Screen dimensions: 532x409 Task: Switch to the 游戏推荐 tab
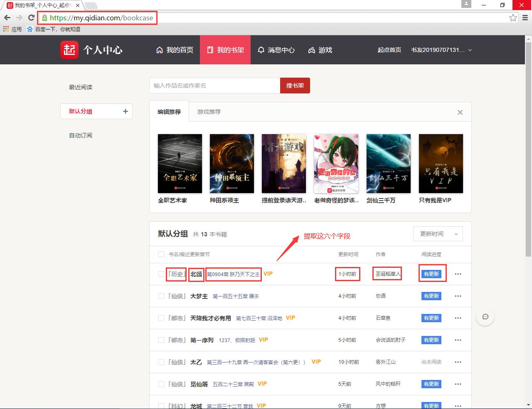coord(209,112)
